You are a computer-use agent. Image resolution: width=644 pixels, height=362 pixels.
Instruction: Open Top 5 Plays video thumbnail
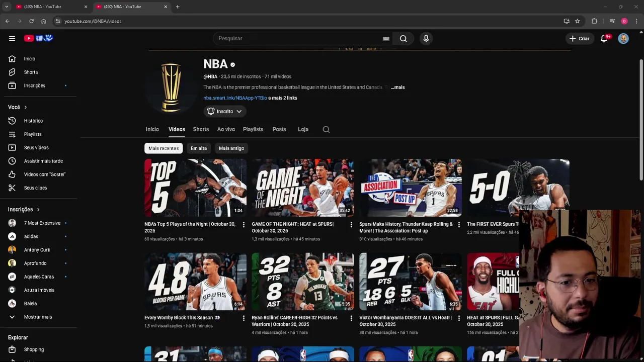[x=195, y=188]
